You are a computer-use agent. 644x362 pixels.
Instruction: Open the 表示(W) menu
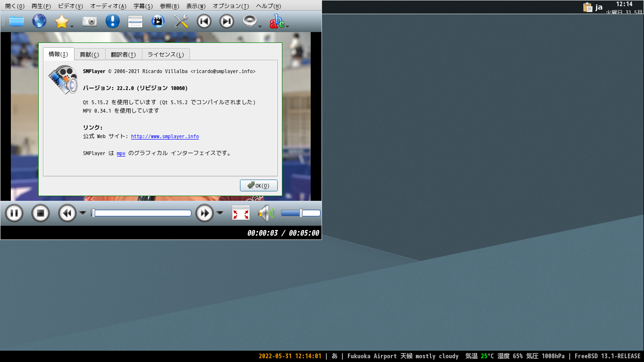[x=196, y=6]
